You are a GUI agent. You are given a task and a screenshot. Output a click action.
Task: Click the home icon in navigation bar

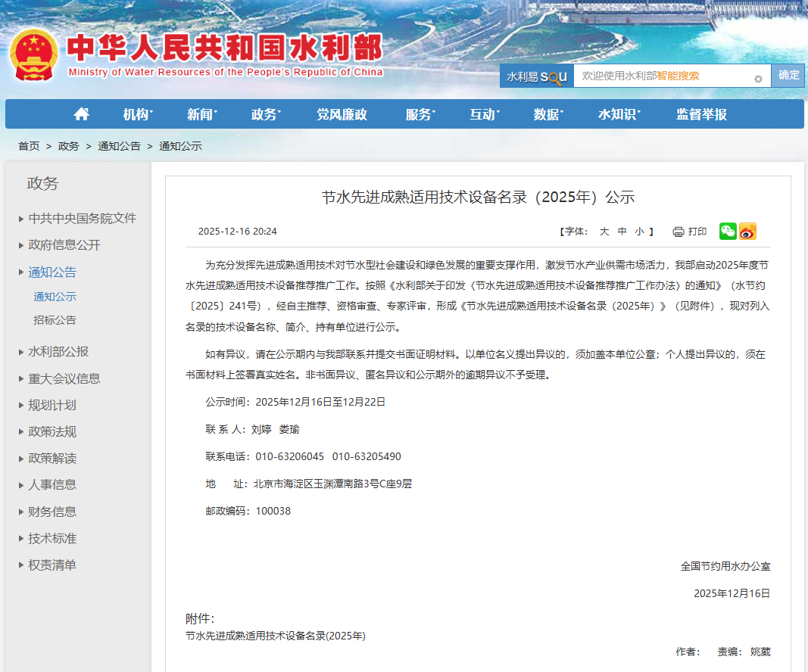click(82, 114)
